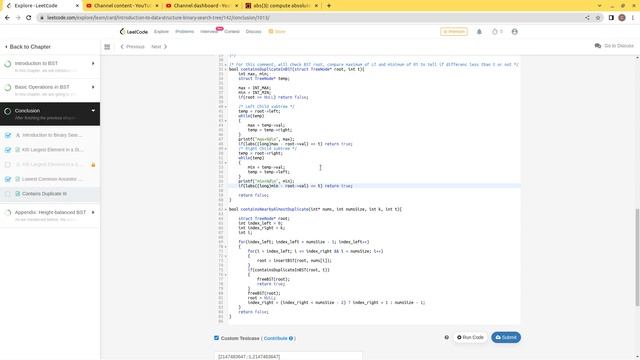Go to Next lesson
This screenshot has height=360, width=640.
point(159,47)
